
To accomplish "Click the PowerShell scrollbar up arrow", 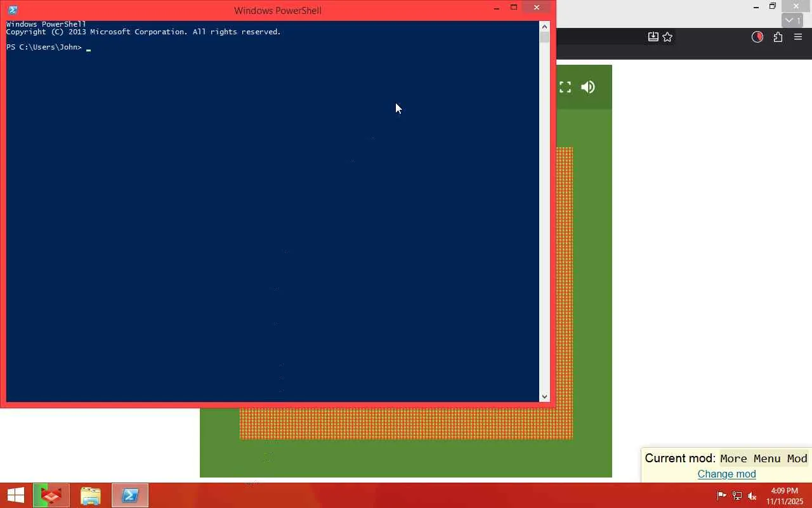I will coord(544,26).
